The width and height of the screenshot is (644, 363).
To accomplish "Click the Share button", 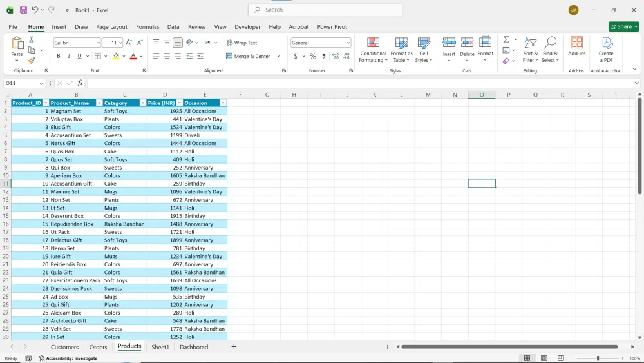I will click(x=623, y=26).
